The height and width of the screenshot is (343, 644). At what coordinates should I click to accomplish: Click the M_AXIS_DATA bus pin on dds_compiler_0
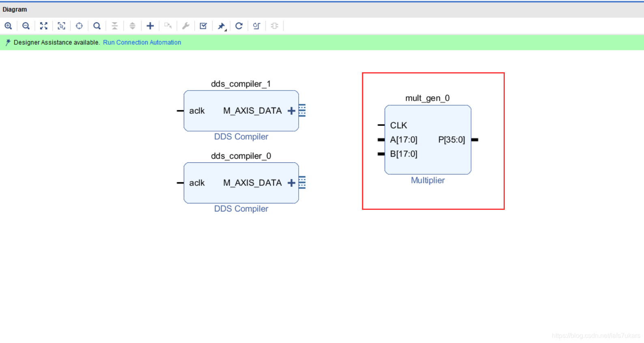pyautogui.click(x=302, y=183)
